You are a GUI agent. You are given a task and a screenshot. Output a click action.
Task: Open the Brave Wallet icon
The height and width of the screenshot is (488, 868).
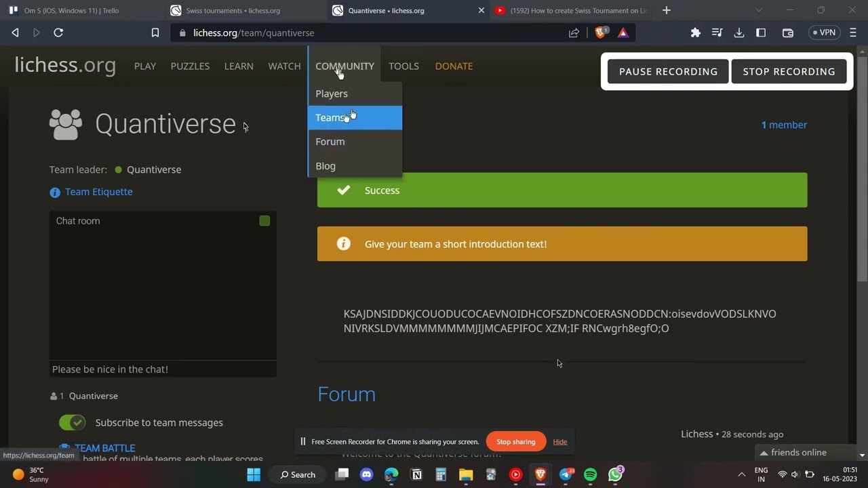tap(787, 33)
